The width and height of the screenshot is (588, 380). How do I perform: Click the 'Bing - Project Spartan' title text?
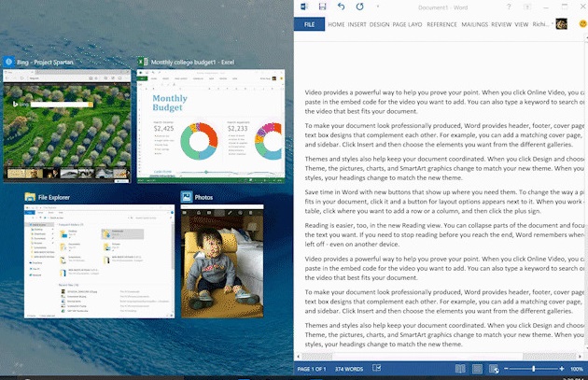pos(45,63)
